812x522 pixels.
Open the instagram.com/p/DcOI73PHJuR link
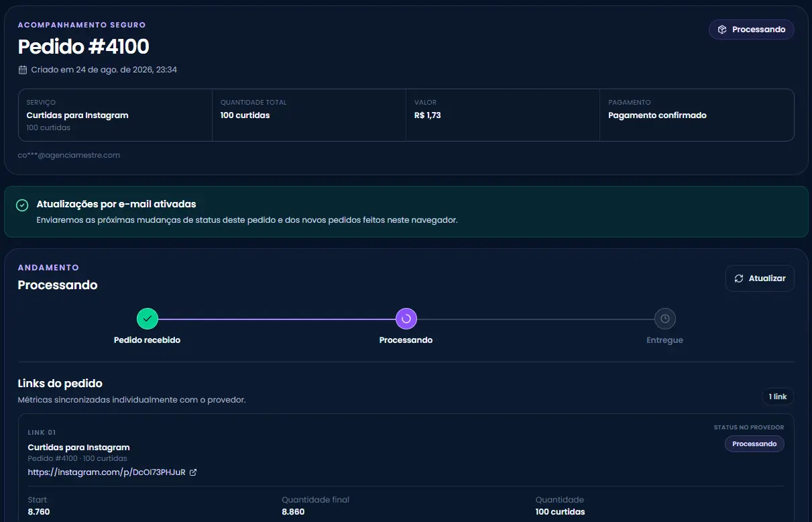point(107,472)
